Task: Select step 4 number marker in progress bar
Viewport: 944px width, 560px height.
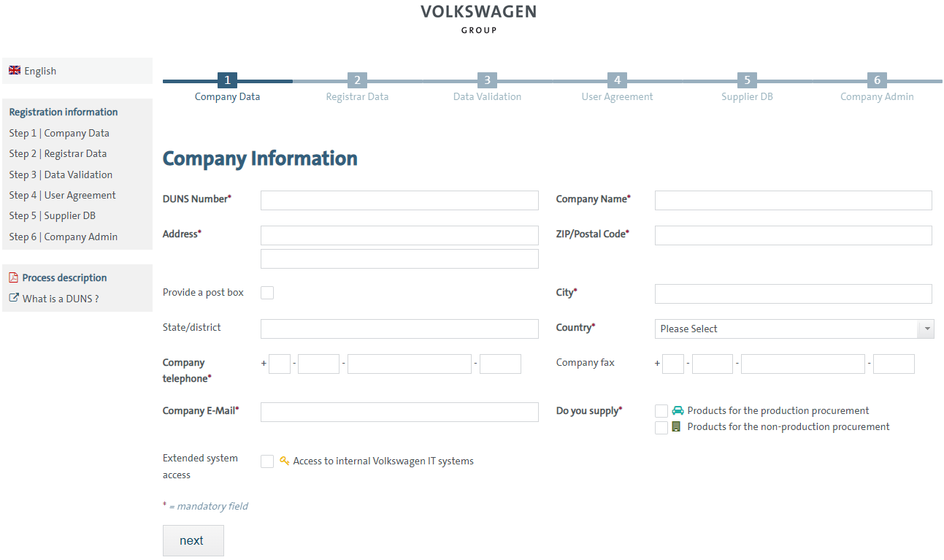Action: coord(617,80)
